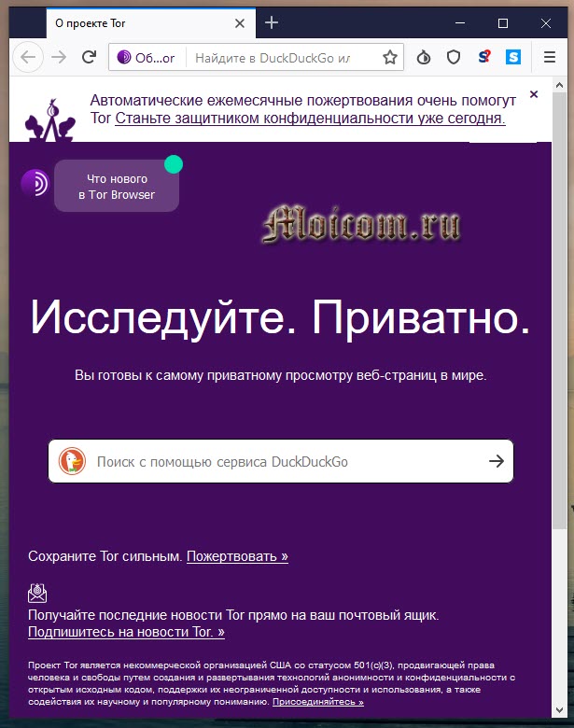574x728 pixels.
Task: Follow the 'Присоединяйтесь »' link
Action: (x=318, y=701)
